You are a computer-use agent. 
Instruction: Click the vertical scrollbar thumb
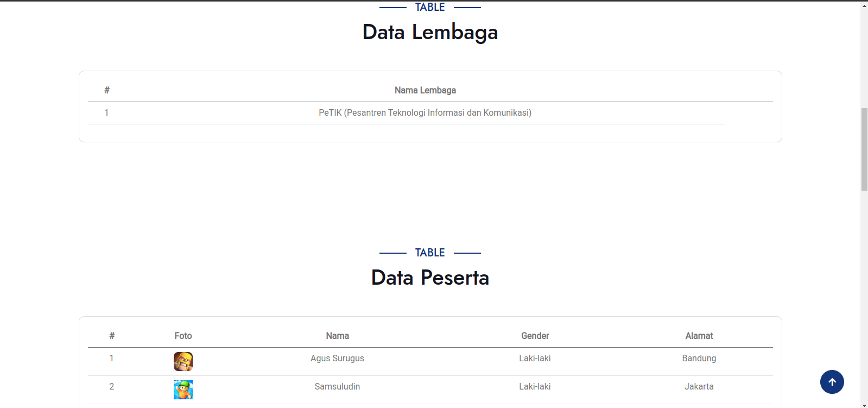(x=864, y=149)
